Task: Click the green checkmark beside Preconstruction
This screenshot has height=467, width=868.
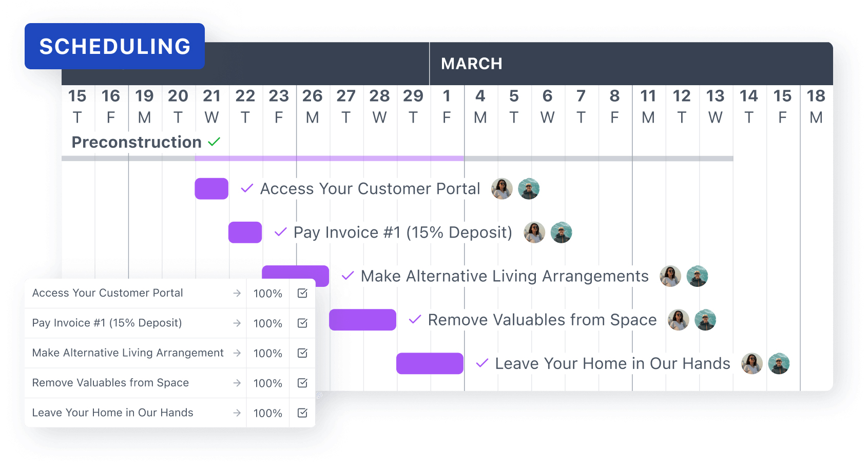Action: click(x=214, y=142)
